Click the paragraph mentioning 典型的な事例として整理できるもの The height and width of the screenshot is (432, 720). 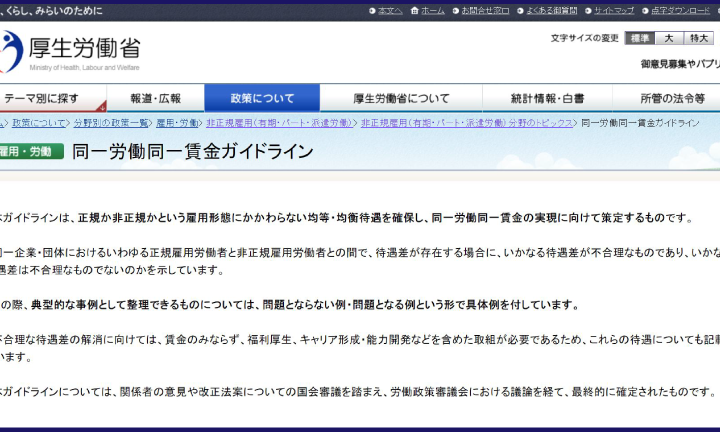tap(290, 305)
